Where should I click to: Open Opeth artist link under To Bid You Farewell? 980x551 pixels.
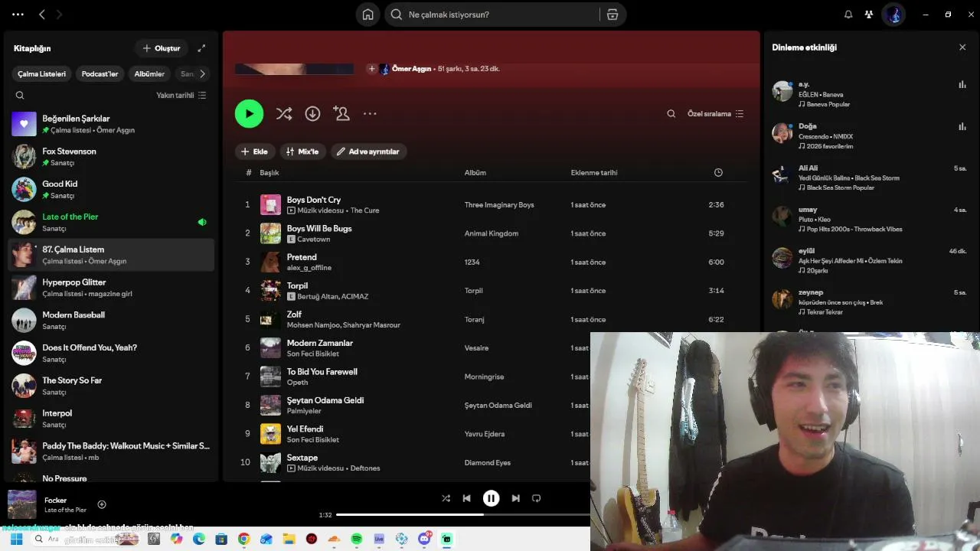(297, 383)
